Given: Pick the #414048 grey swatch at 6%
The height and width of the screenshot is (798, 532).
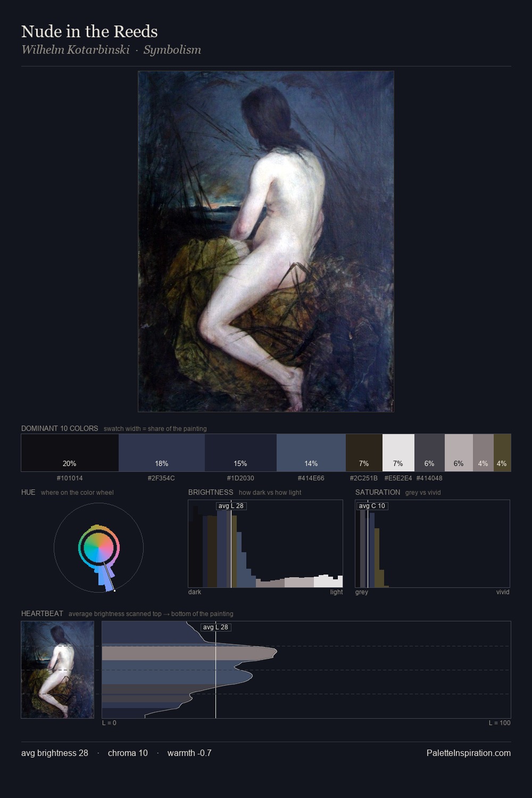Looking at the screenshot, I should [429, 453].
